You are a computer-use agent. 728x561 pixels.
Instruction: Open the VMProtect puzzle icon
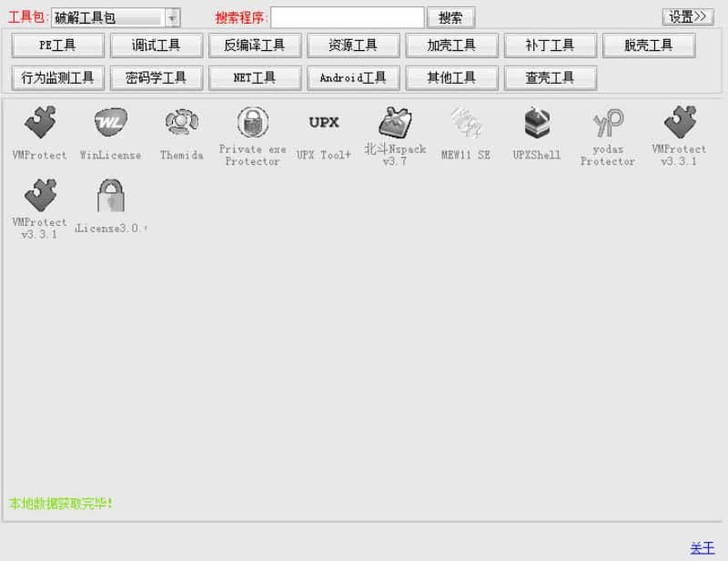point(40,122)
